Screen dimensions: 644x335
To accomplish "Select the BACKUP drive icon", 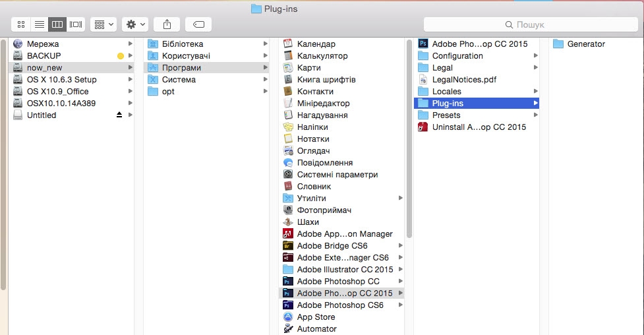I will 18,55.
